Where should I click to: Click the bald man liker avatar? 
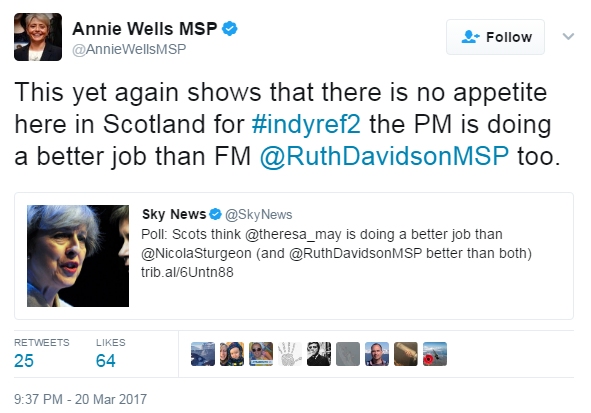(377, 354)
